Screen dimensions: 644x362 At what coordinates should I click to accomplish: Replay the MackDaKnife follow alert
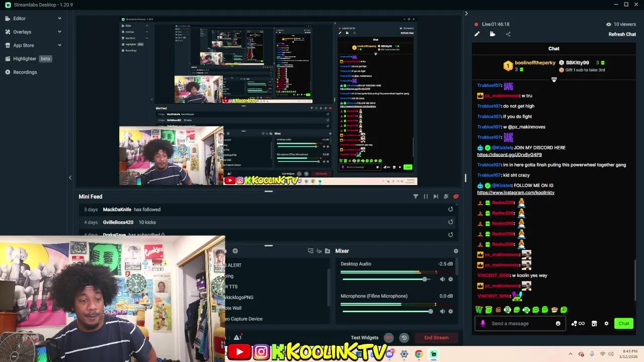(x=450, y=209)
